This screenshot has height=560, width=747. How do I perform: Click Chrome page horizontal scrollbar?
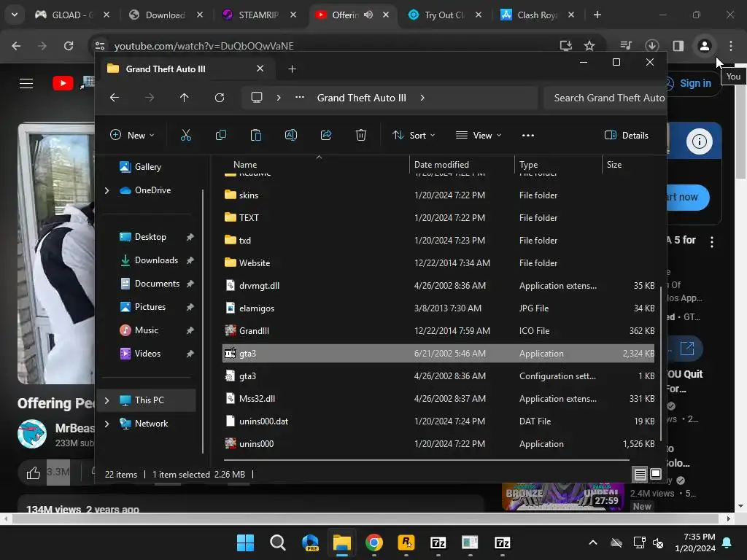365,518
